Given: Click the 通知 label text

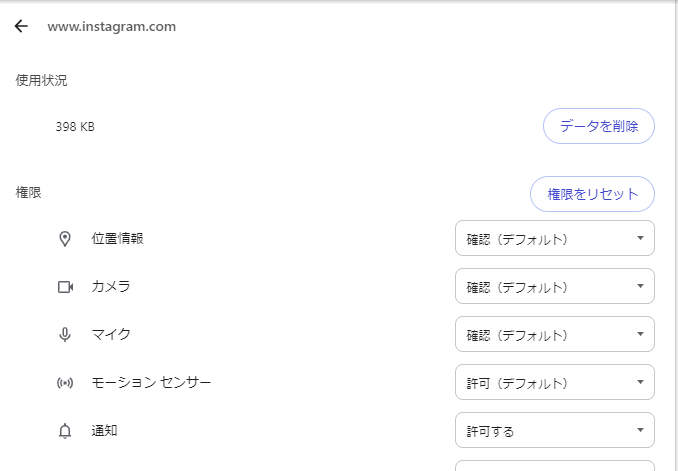Looking at the screenshot, I should 104,430.
